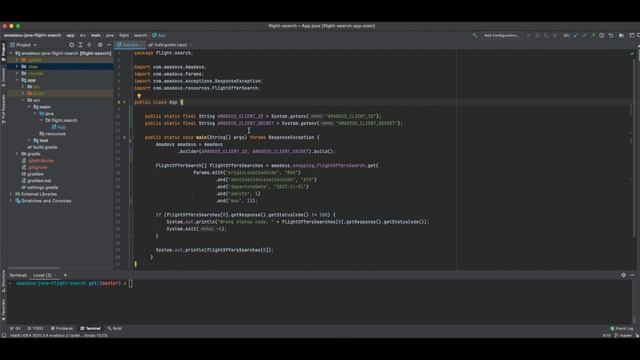The image size is (640, 360).
Task: Open the Problems tool window tab
Action: [x=62, y=328]
